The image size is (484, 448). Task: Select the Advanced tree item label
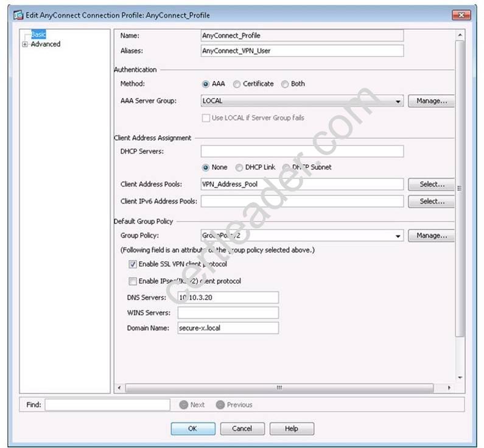[x=46, y=44]
